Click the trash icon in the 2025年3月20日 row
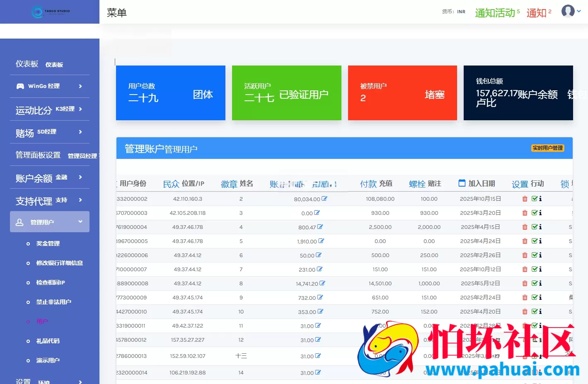The height and width of the screenshot is (384, 588). 525,213
